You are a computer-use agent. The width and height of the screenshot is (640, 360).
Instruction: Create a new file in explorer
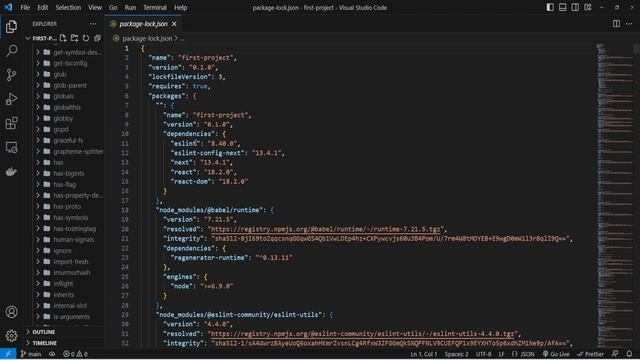click(x=63, y=38)
